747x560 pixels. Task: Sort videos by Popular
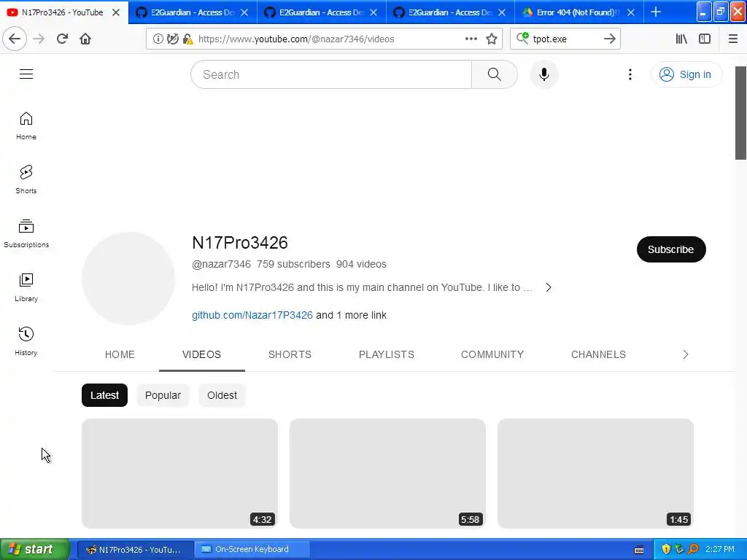click(x=163, y=395)
